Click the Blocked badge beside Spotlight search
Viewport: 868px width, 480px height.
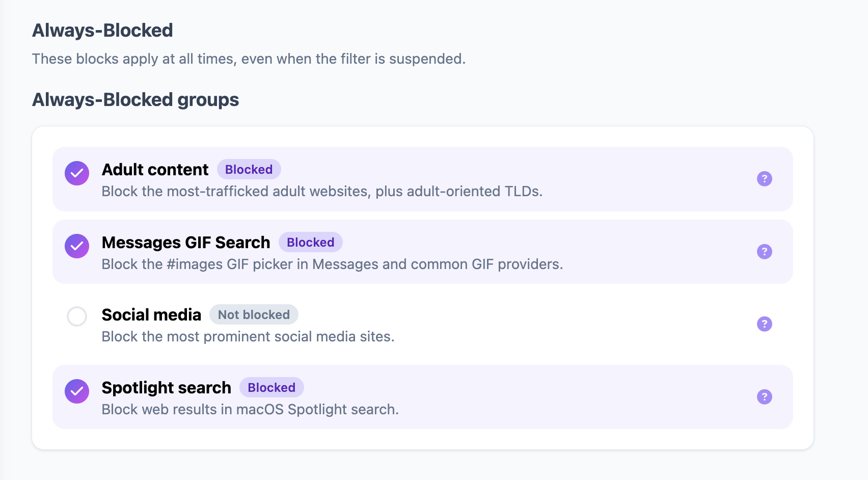point(272,388)
